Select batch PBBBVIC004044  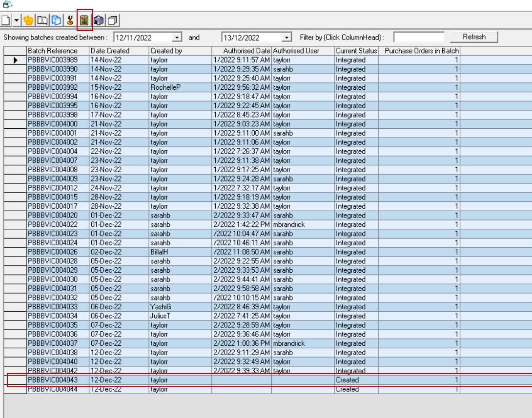tap(58, 390)
